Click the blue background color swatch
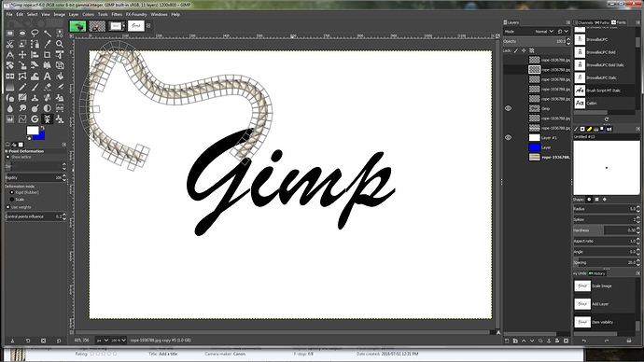This screenshot has height=362, width=644. point(39,136)
